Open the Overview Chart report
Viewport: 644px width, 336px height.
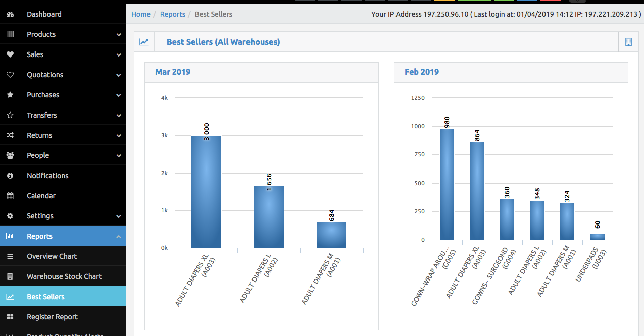click(x=52, y=256)
